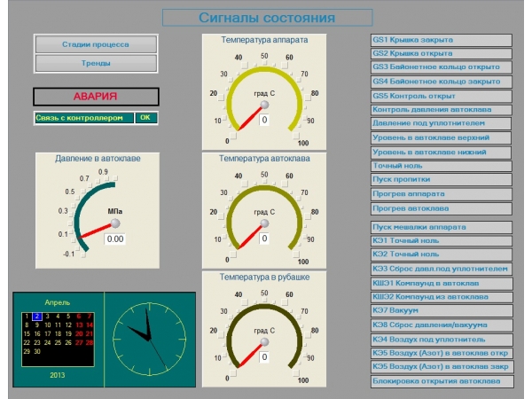
Task: Click the КЭ1 Точный ноль signal
Action: pos(442,241)
